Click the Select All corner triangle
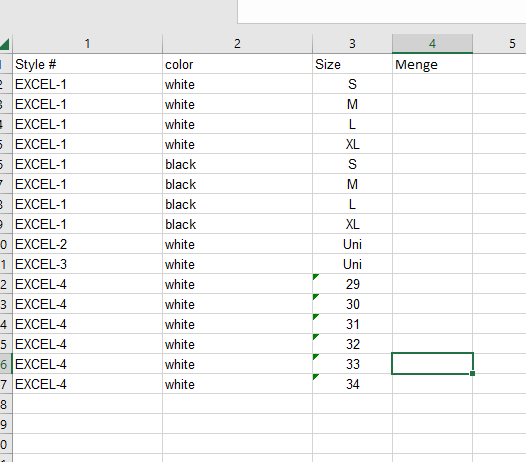 point(5,44)
